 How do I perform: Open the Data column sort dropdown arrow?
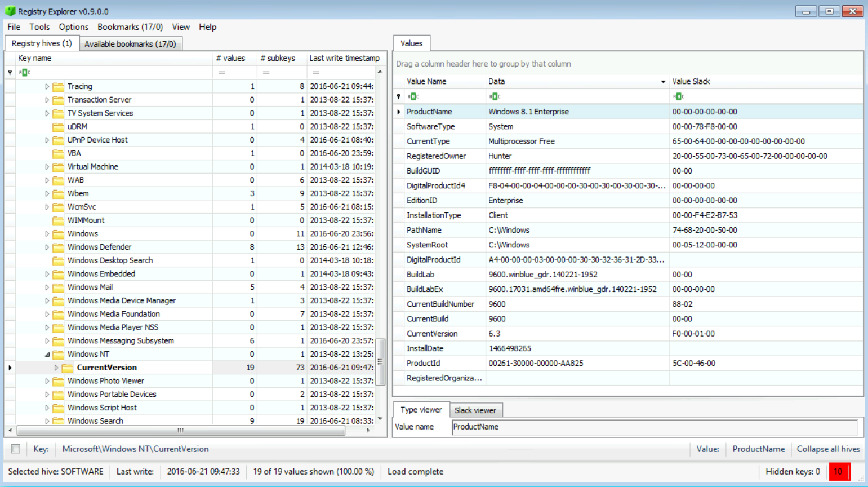[663, 82]
